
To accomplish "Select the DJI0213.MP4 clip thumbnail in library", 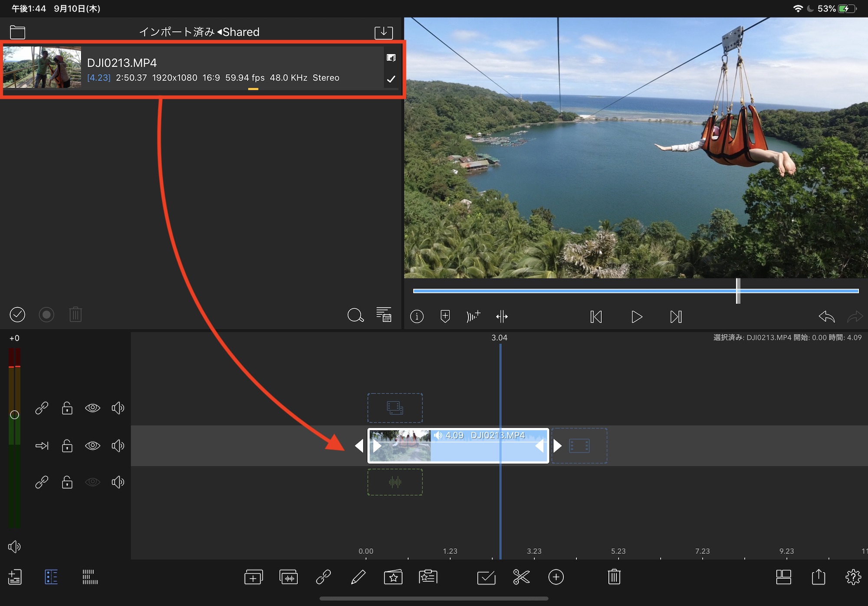I will click(42, 68).
